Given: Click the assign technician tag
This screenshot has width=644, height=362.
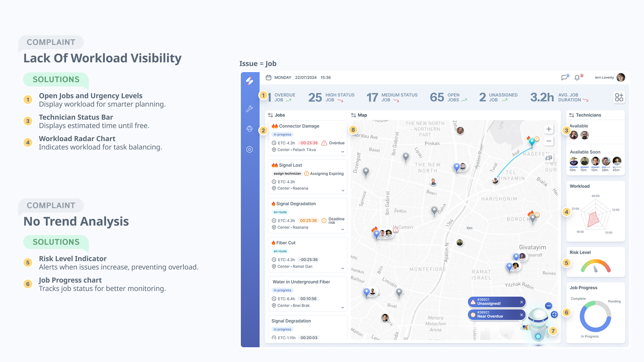Looking at the screenshot, I should click(x=287, y=174).
